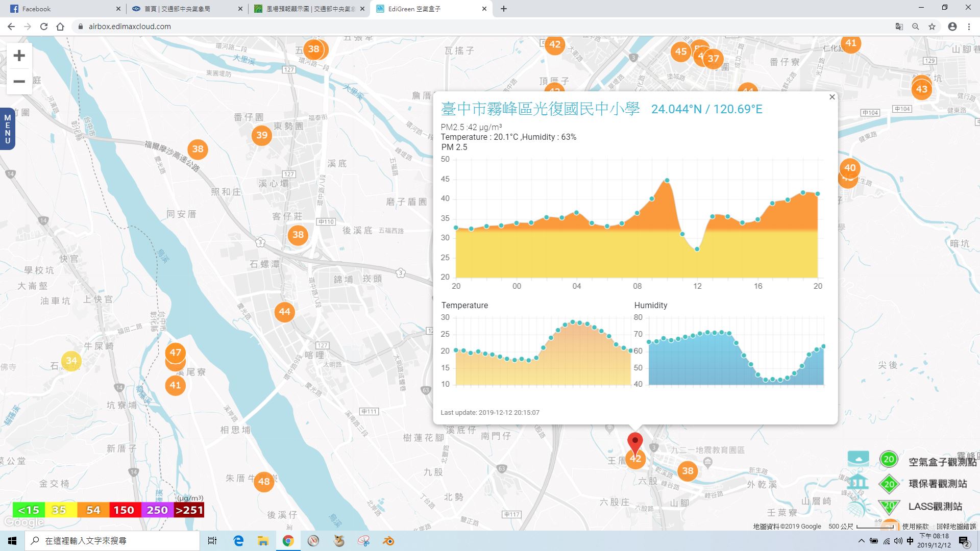Click the EPA building legend icon
Image resolution: width=980 pixels, height=551 pixels.
(x=858, y=482)
